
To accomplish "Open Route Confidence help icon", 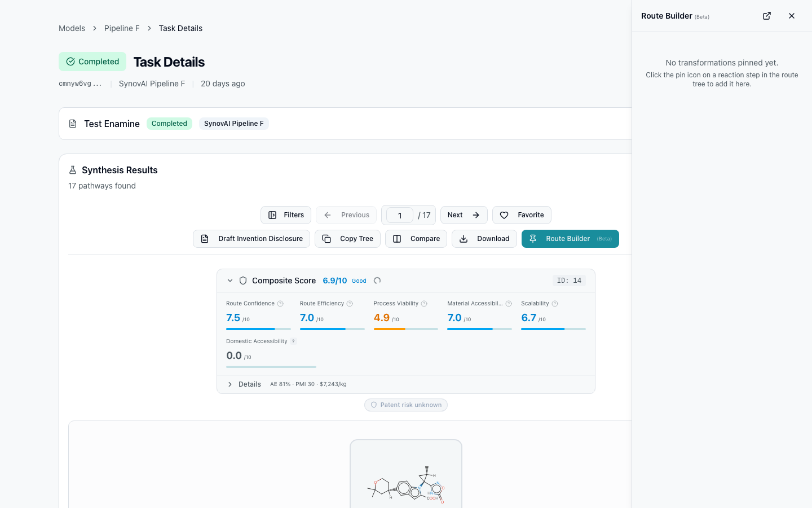I will (x=280, y=304).
